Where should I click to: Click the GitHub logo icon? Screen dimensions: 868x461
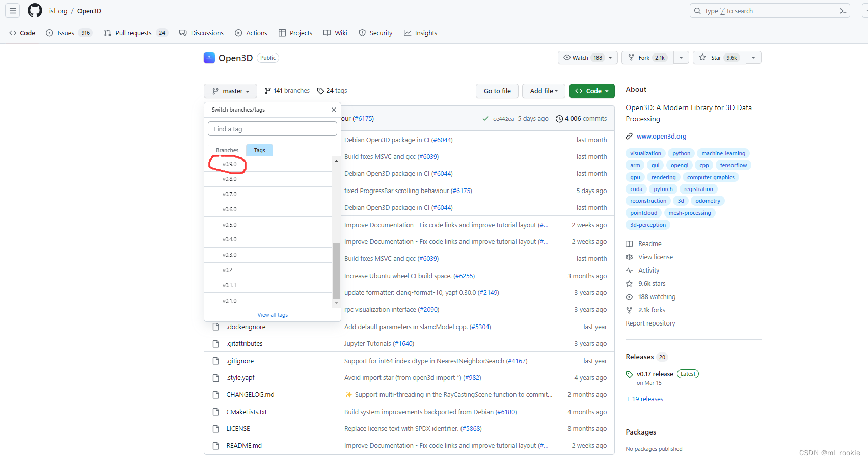click(x=35, y=11)
